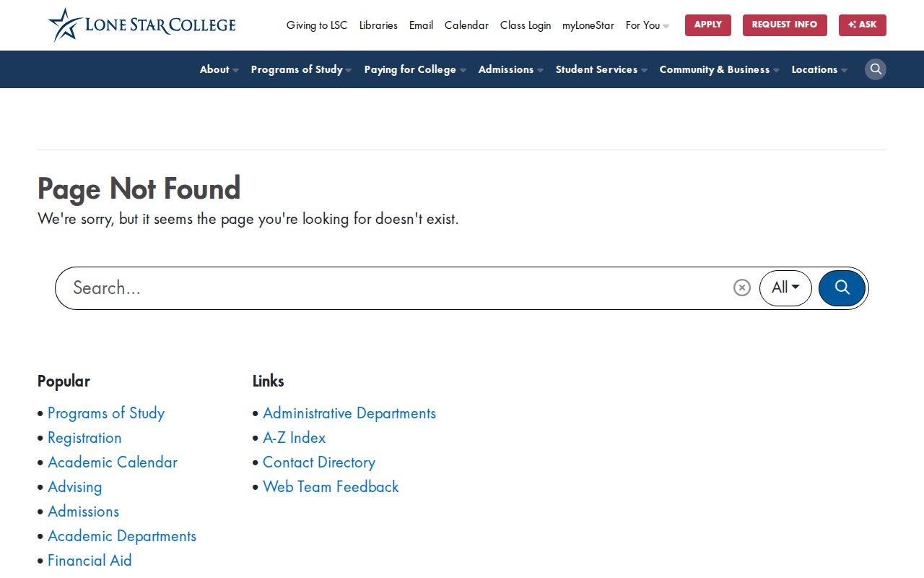Open the All search scope dropdown
The width and height of the screenshot is (924, 578).
click(x=785, y=288)
